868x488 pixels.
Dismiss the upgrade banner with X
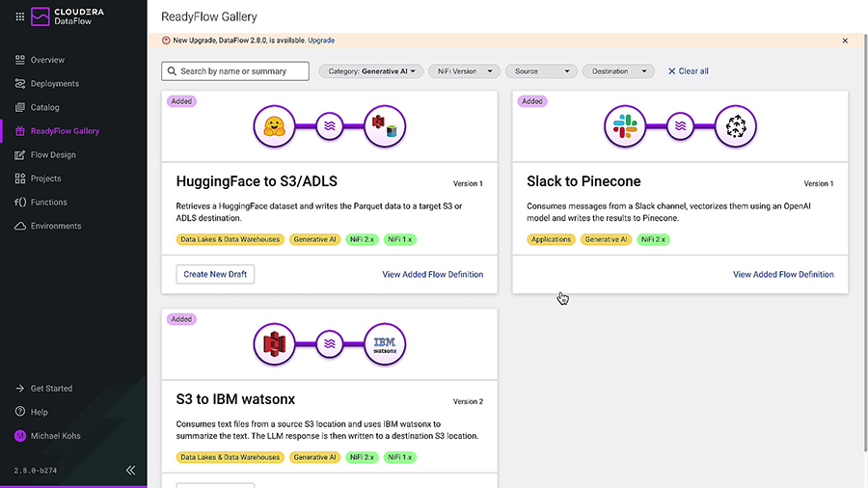click(x=845, y=41)
